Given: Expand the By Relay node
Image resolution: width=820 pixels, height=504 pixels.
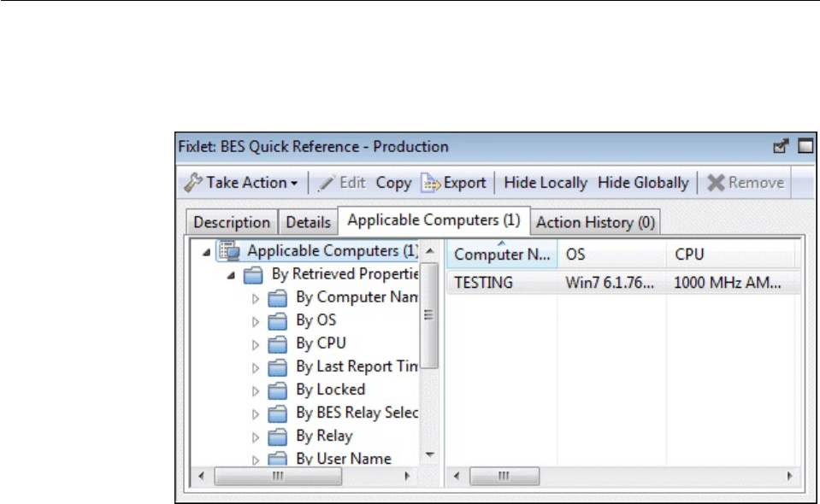Looking at the screenshot, I should [x=256, y=437].
